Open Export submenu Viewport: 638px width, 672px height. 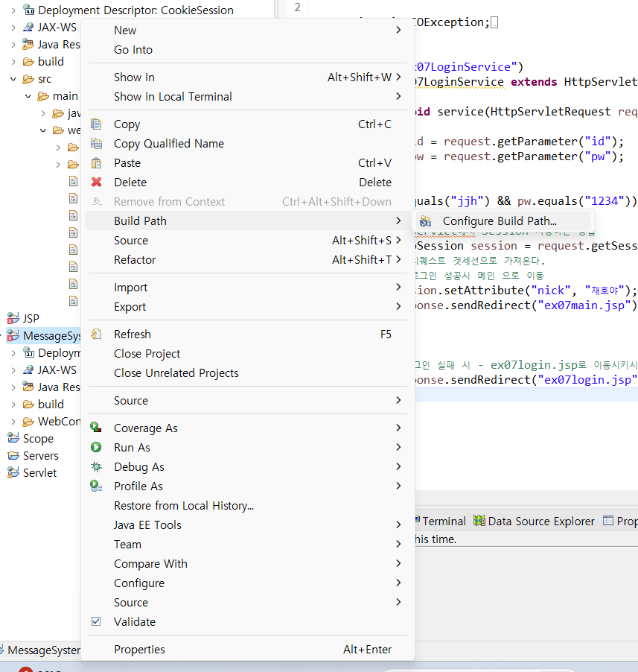tap(247, 307)
